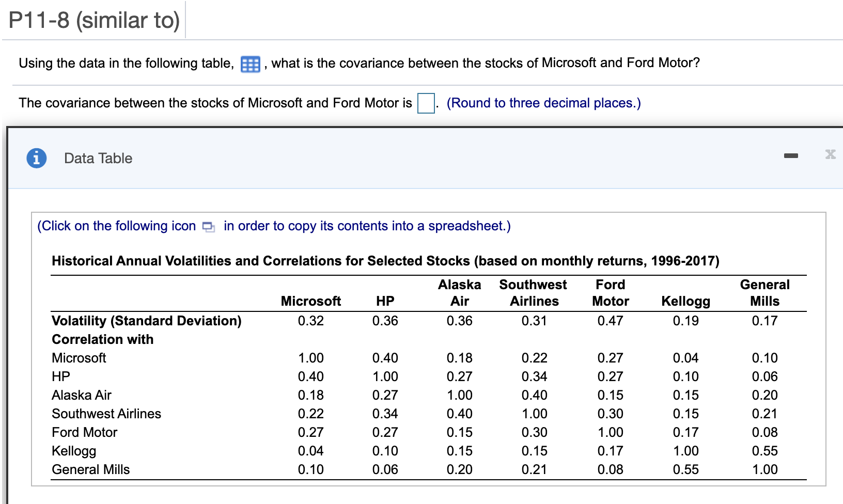Click Microsoft row Ford Motor correlation 0.27
Image resolution: width=843 pixels, height=504 pixels.
click(x=611, y=358)
